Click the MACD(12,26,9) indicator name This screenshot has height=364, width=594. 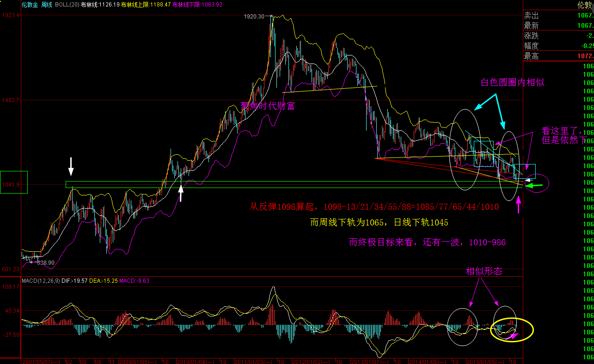(x=40, y=280)
